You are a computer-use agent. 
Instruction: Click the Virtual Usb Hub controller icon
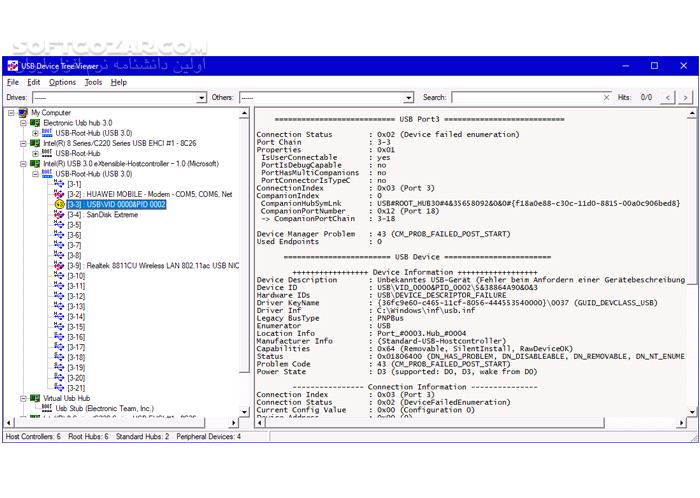(35, 398)
